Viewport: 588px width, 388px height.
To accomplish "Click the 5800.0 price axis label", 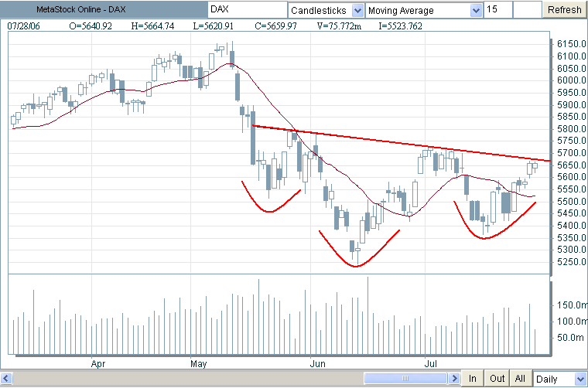I will pyautogui.click(x=572, y=129).
